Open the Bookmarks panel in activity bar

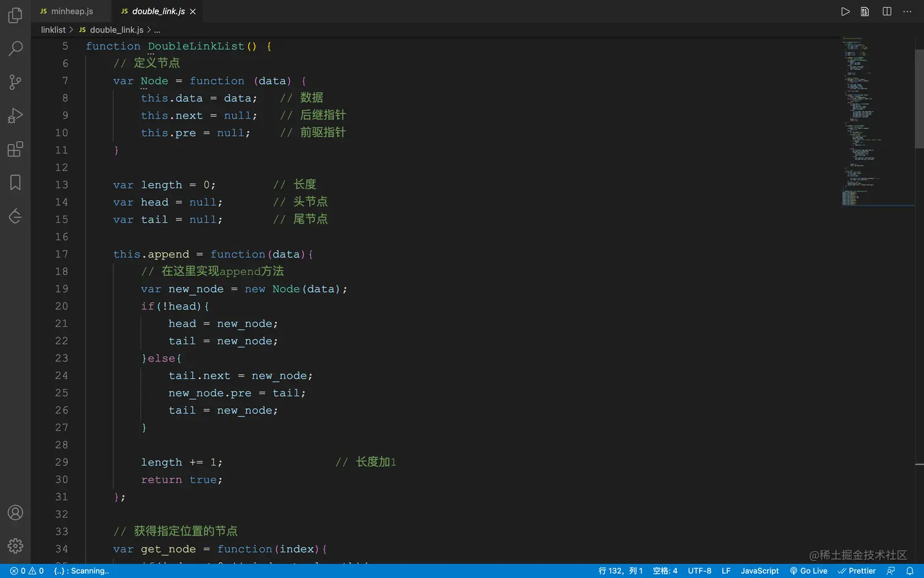(x=15, y=182)
